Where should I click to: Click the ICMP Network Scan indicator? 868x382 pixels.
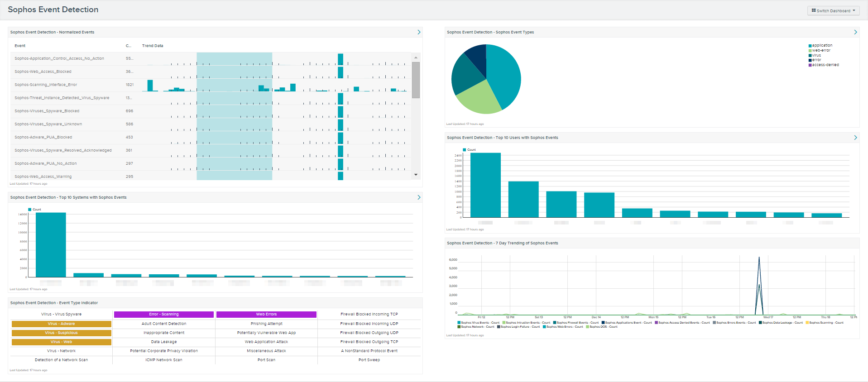click(164, 360)
